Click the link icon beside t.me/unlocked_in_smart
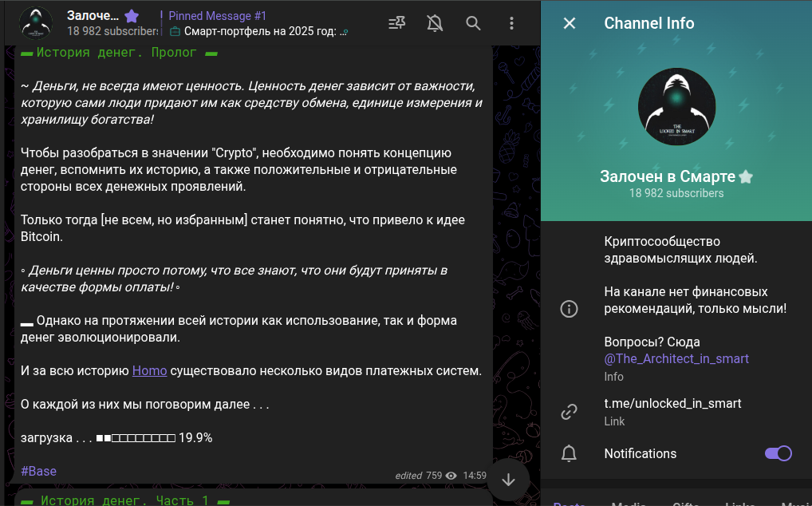Image resolution: width=812 pixels, height=506 pixels. pos(569,412)
